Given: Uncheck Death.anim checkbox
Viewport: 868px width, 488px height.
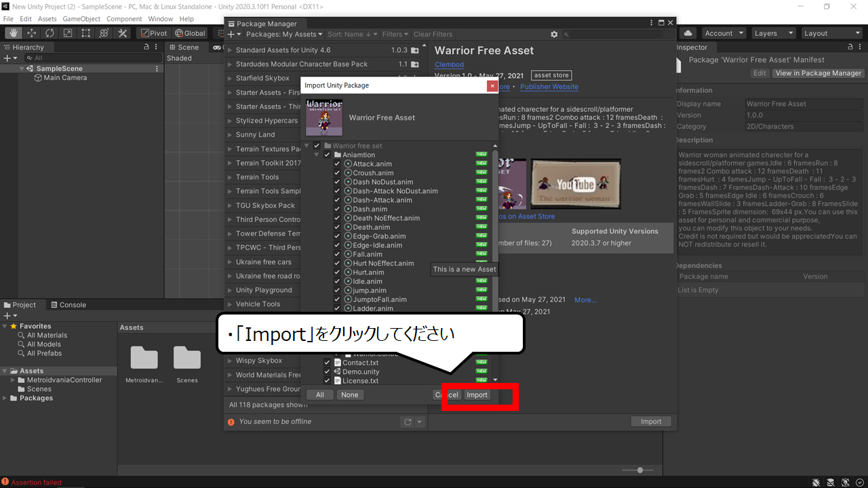Looking at the screenshot, I should click(337, 227).
